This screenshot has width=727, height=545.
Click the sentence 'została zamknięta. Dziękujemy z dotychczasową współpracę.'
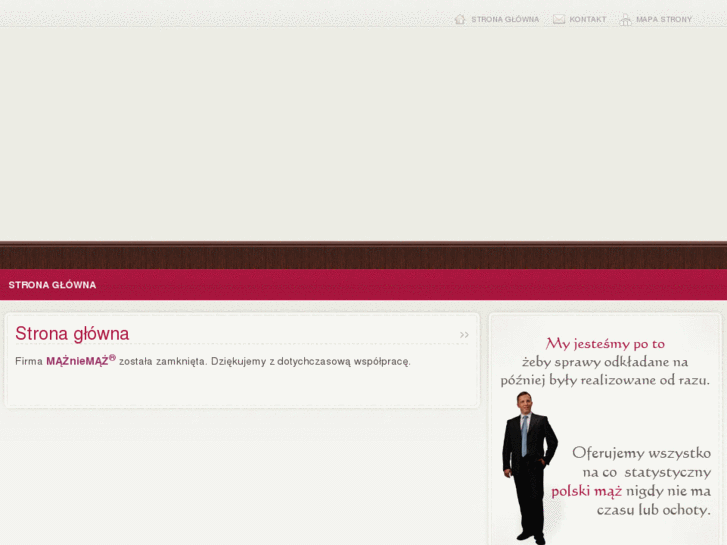click(265, 361)
